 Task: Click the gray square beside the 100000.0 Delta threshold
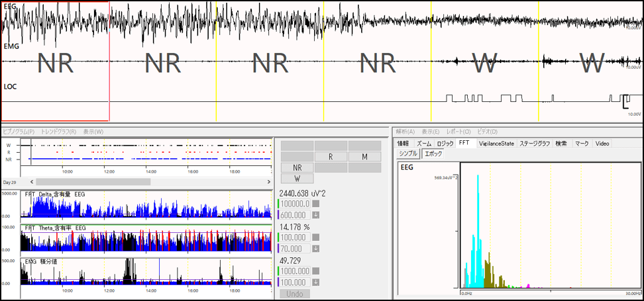click(316, 204)
